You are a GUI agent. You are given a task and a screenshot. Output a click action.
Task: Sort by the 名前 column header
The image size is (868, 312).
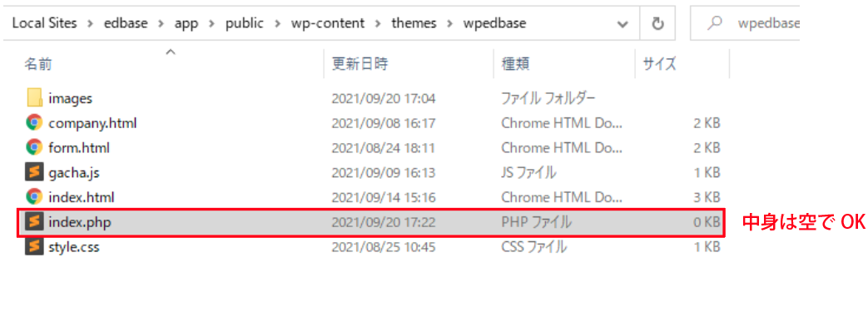point(38,64)
